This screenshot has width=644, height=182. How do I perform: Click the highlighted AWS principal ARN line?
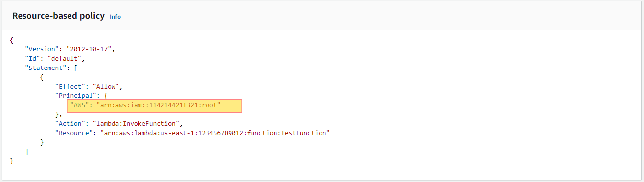[155, 105]
